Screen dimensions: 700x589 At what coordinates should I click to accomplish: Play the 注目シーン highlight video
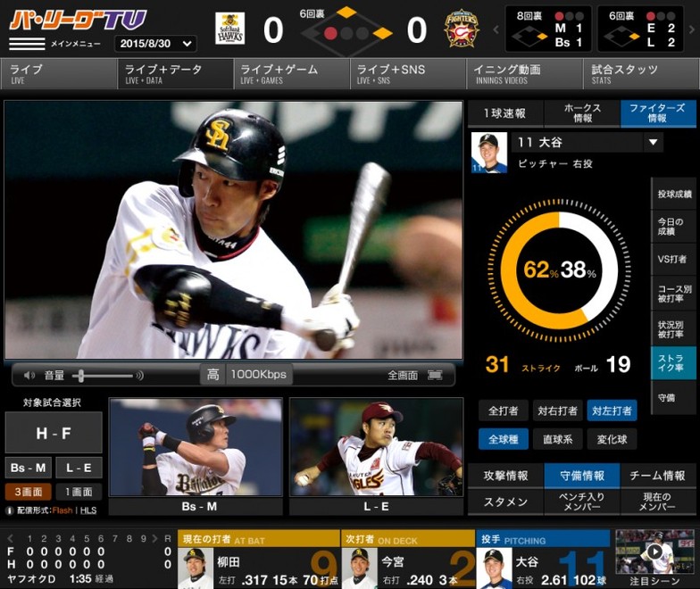point(654,552)
